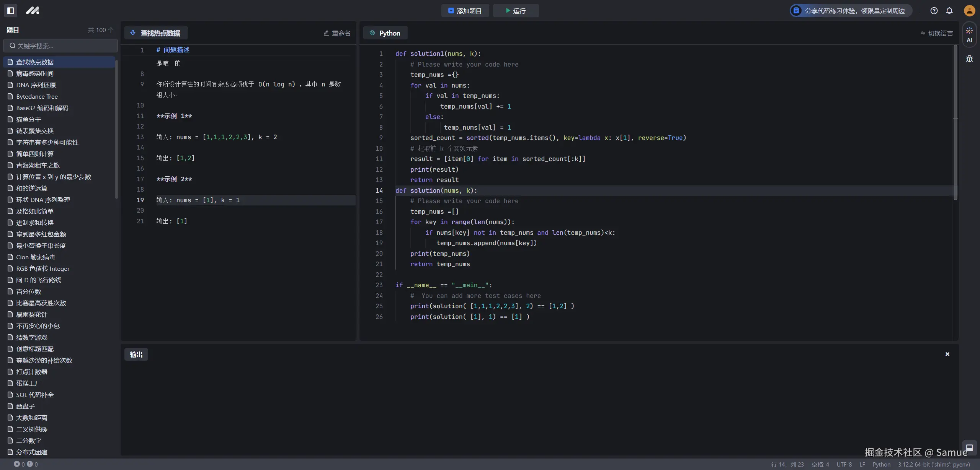
Task: Open the notifications bell icon
Action: pyautogui.click(x=949, y=11)
